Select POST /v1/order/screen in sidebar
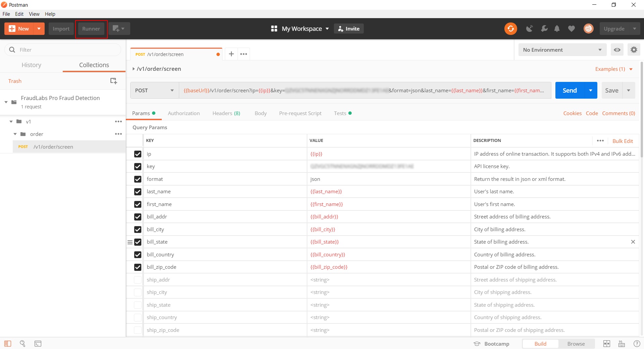The image size is (644, 349). point(69,147)
